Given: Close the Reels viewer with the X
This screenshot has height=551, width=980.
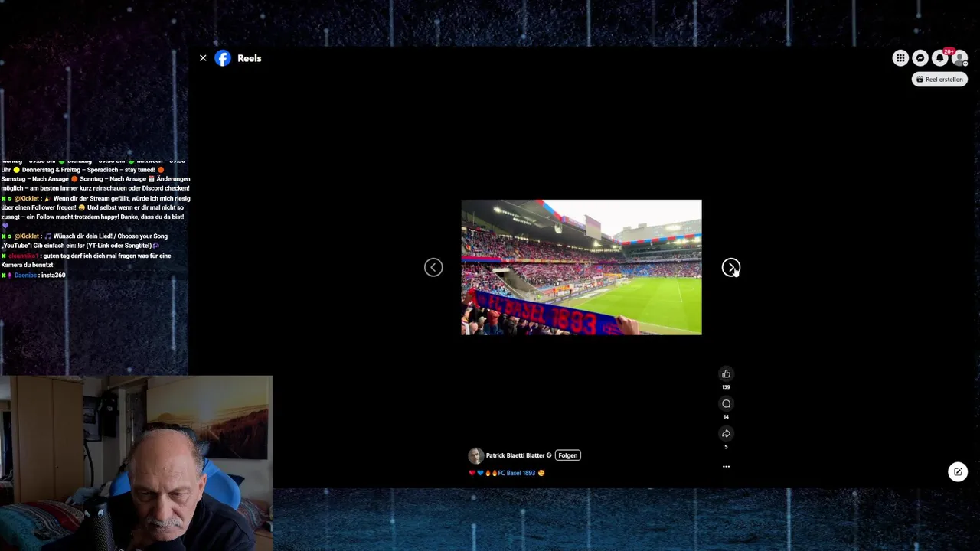Looking at the screenshot, I should tap(203, 58).
